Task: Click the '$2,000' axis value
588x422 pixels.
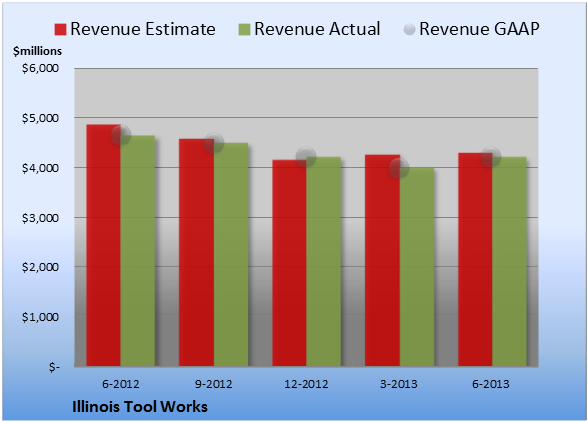Action: click(x=40, y=267)
